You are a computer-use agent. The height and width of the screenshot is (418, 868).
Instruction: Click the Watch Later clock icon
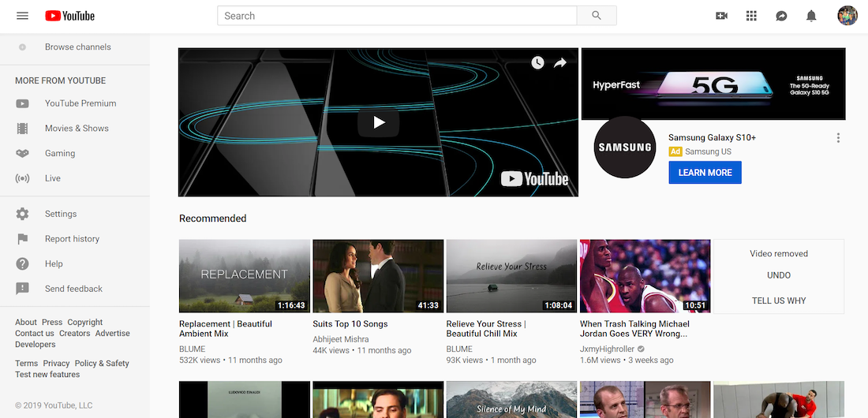point(537,63)
